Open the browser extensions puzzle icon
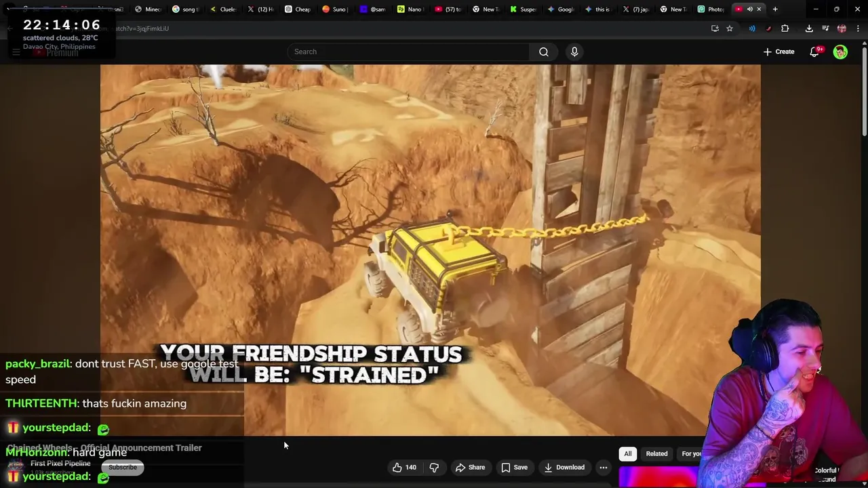The width and height of the screenshot is (868, 488). pyautogui.click(x=785, y=28)
